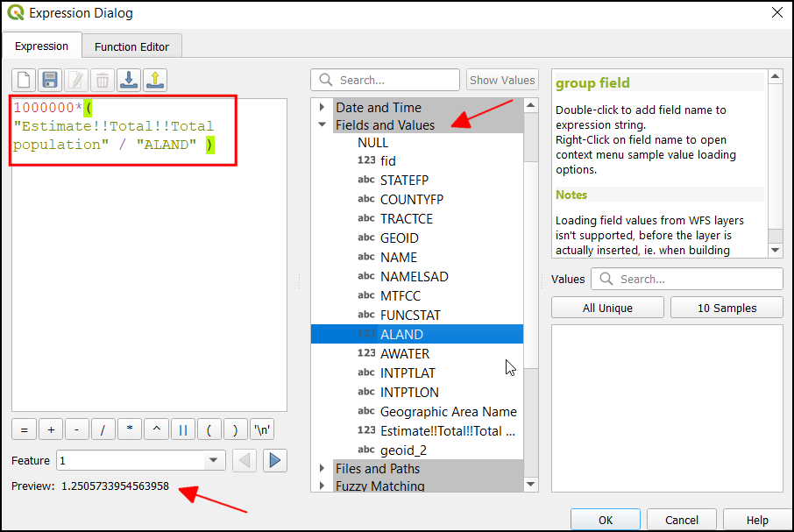Viewport: 794px width, 532px height.
Task: Insert the string concatenation || operator
Action: [182, 429]
